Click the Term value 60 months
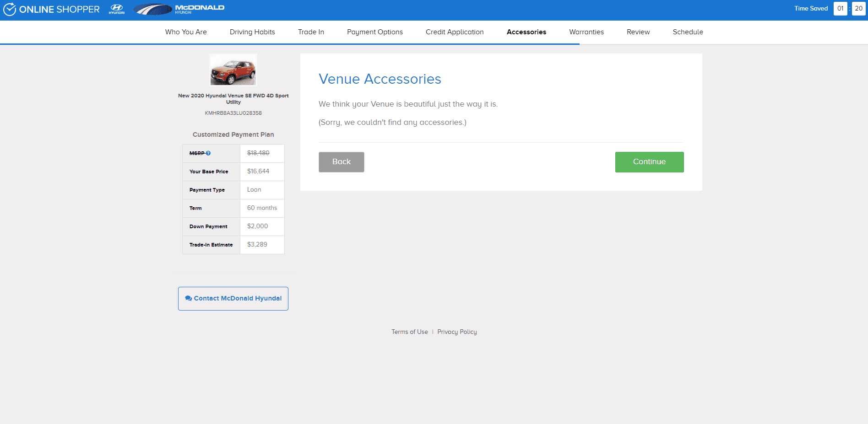 coord(262,208)
